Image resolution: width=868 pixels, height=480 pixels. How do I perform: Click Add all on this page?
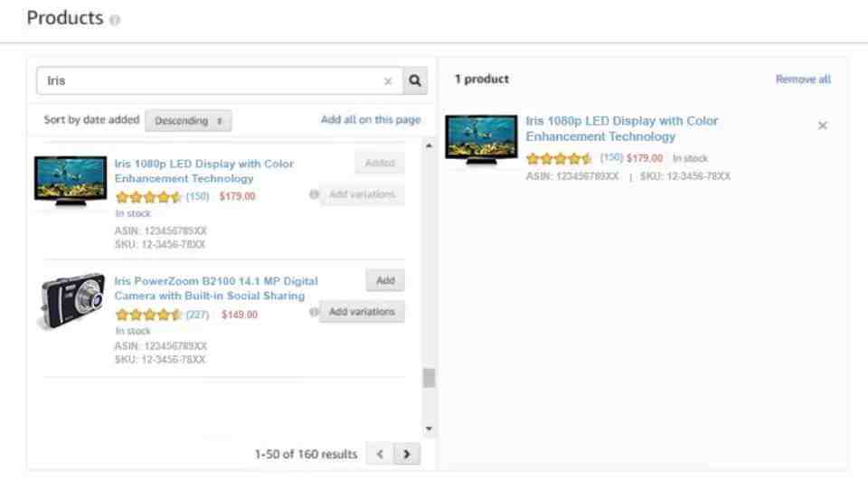(371, 119)
